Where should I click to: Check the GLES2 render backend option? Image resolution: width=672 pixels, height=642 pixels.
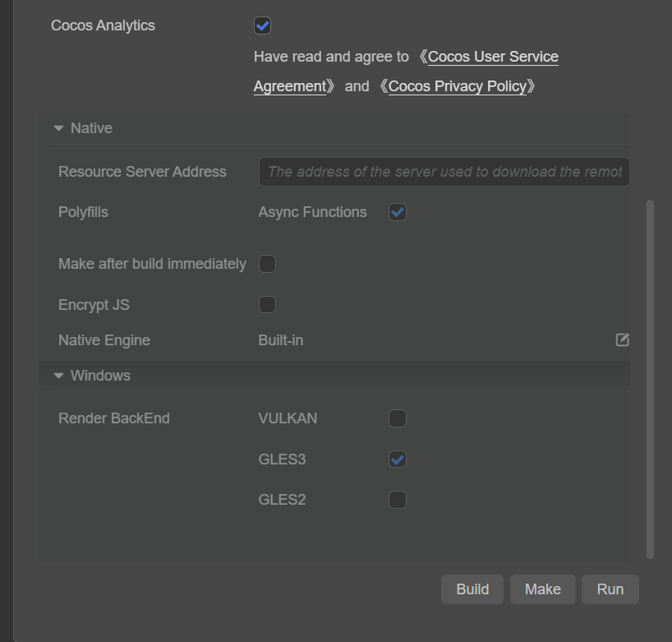click(398, 500)
